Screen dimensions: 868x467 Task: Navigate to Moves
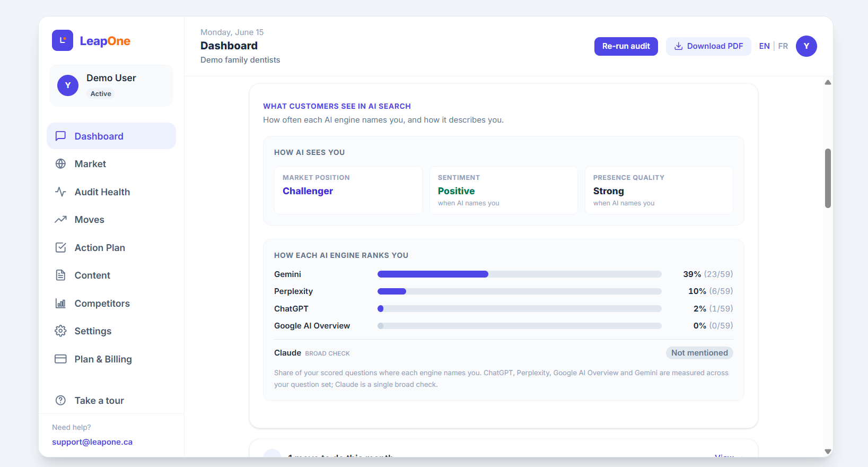click(x=111, y=220)
